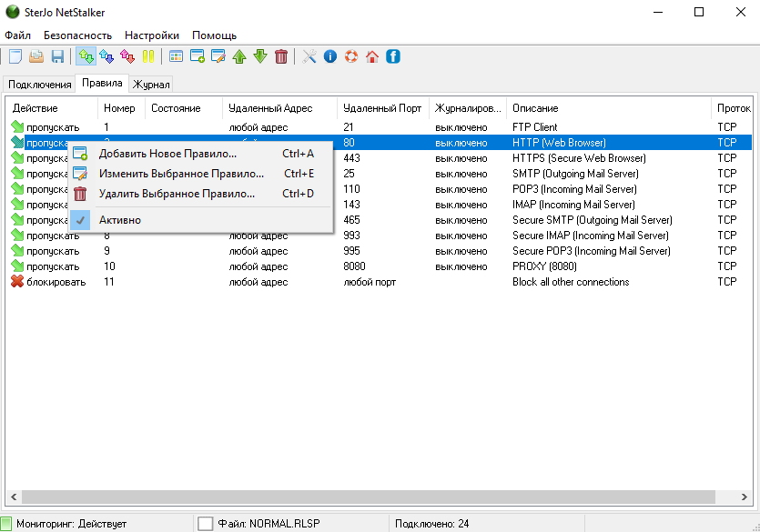The width and height of the screenshot is (760, 532).
Task: Click the lifebuoy help icon
Action: (x=351, y=56)
